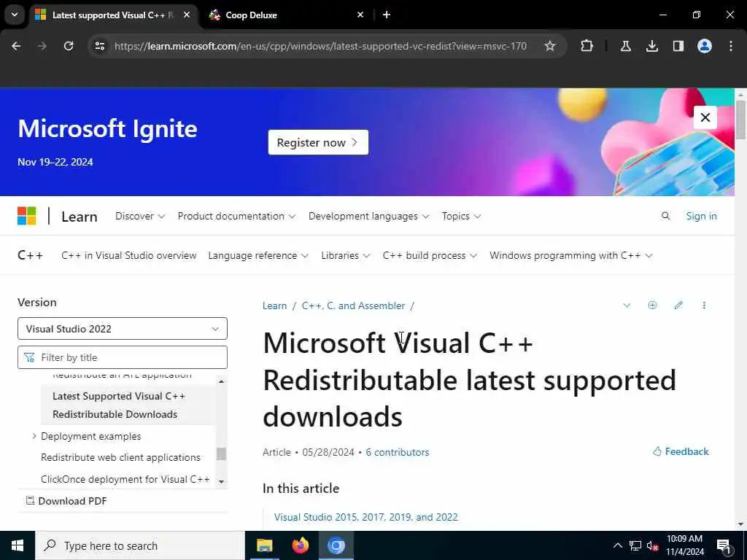
Task: Open a new browser tab
Action: (387, 15)
